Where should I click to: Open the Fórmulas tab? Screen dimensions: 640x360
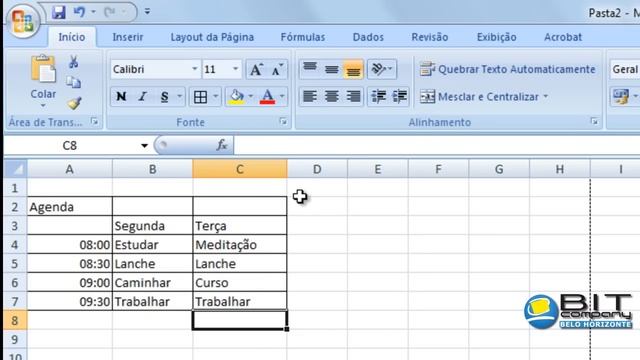(x=303, y=37)
